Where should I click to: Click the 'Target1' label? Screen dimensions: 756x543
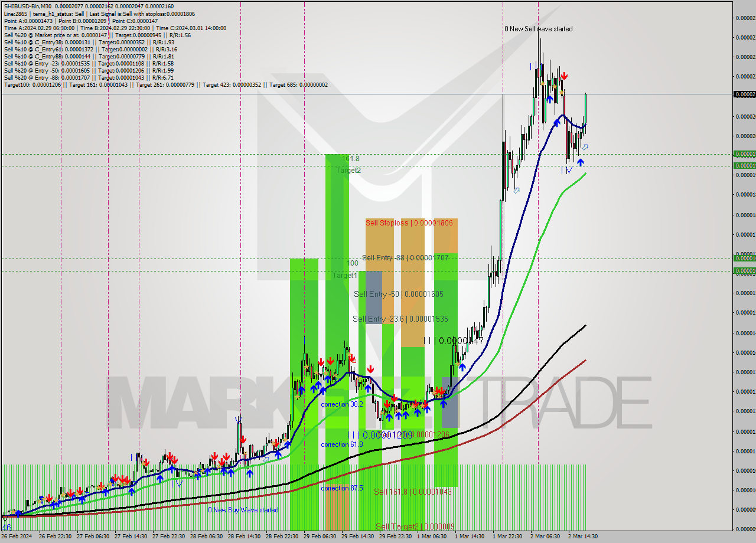[x=344, y=276]
